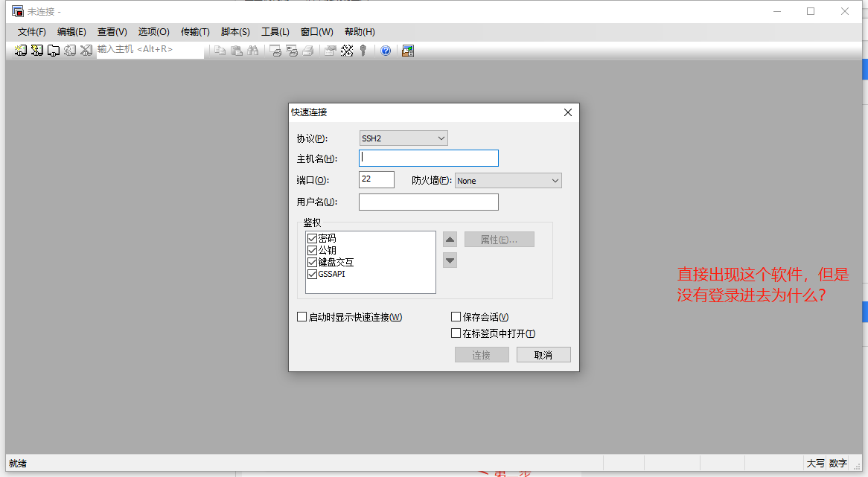Close the 快速连接 dialog with X
The width and height of the screenshot is (868, 477).
point(568,112)
